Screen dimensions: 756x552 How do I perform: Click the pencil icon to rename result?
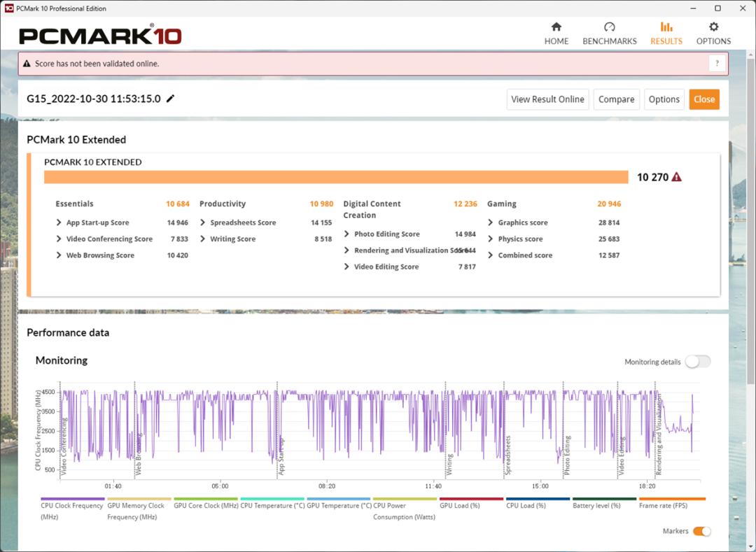click(x=170, y=99)
